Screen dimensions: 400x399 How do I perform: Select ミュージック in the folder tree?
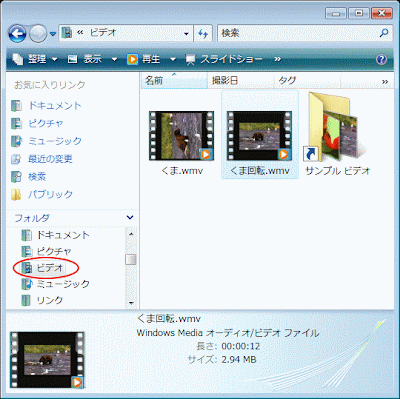coord(55,284)
